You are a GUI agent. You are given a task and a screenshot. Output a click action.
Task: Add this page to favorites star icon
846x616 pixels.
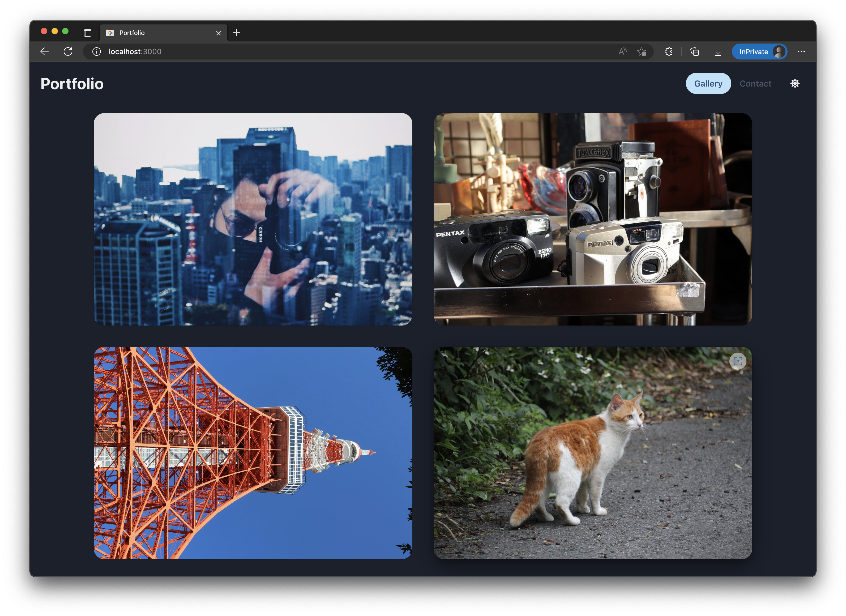(x=642, y=52)
